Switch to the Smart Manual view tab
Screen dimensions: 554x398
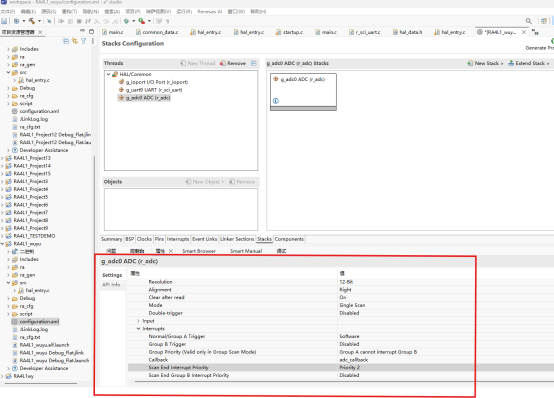[246, 251]
